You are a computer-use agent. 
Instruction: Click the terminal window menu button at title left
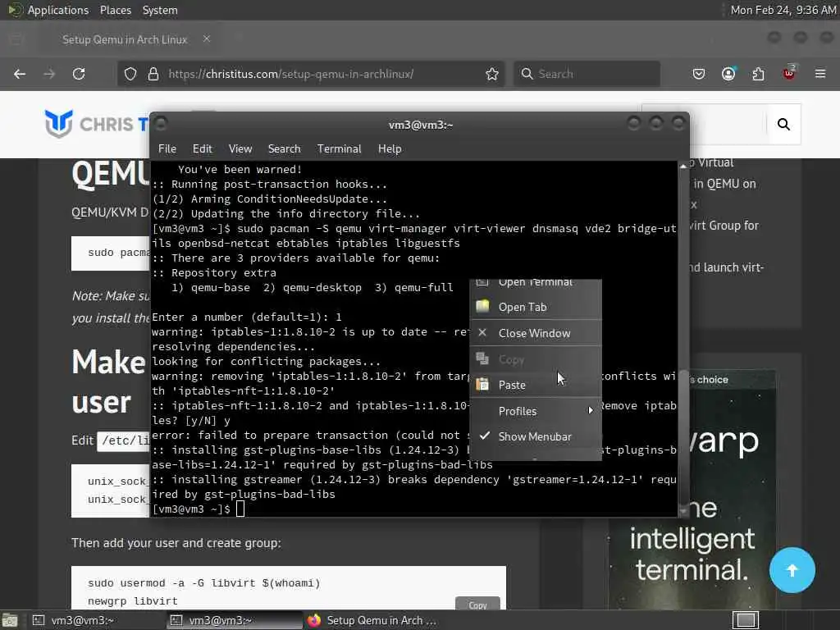[x=162, y=125]
